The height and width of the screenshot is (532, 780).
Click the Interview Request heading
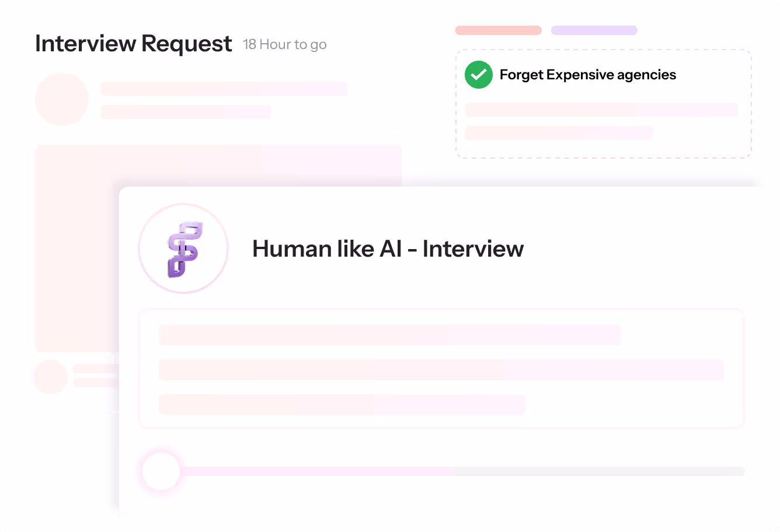click(134, 44)
